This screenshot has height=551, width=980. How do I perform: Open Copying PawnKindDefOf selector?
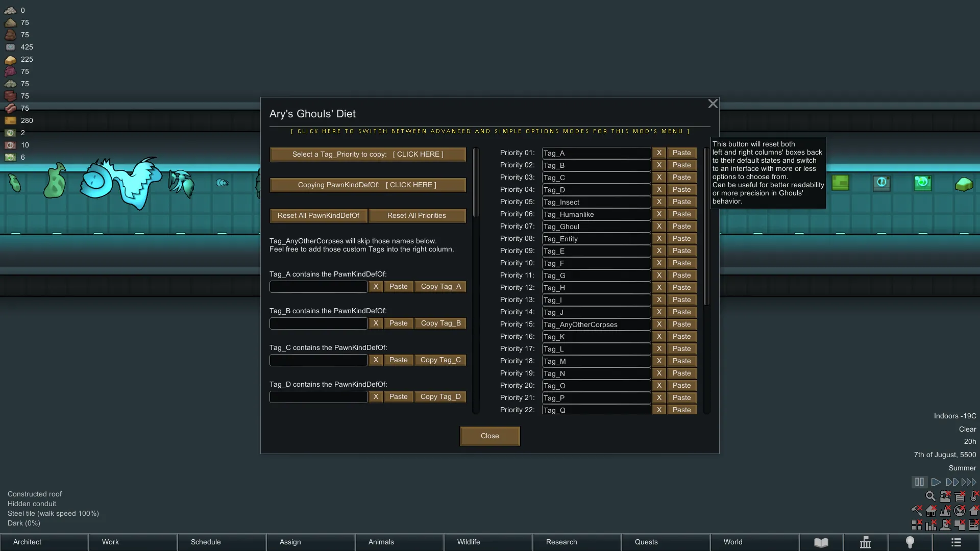click(367, 185)
